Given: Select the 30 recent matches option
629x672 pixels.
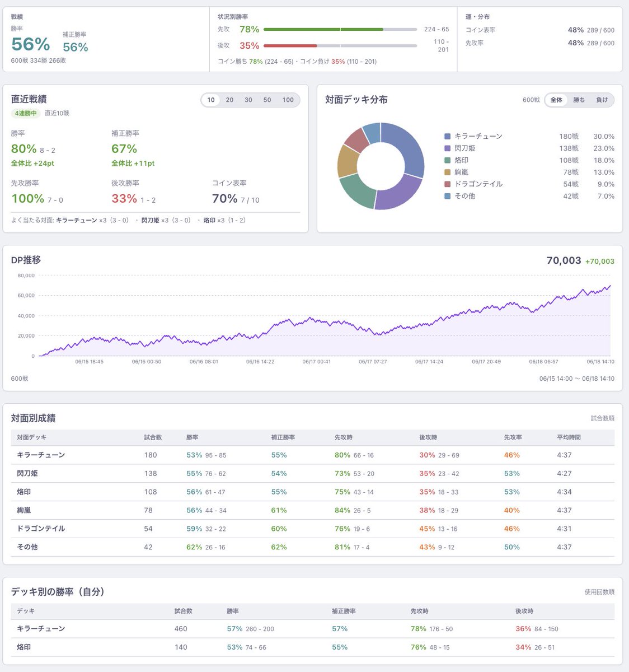Looking at the screenshot, I should point(248,100).
